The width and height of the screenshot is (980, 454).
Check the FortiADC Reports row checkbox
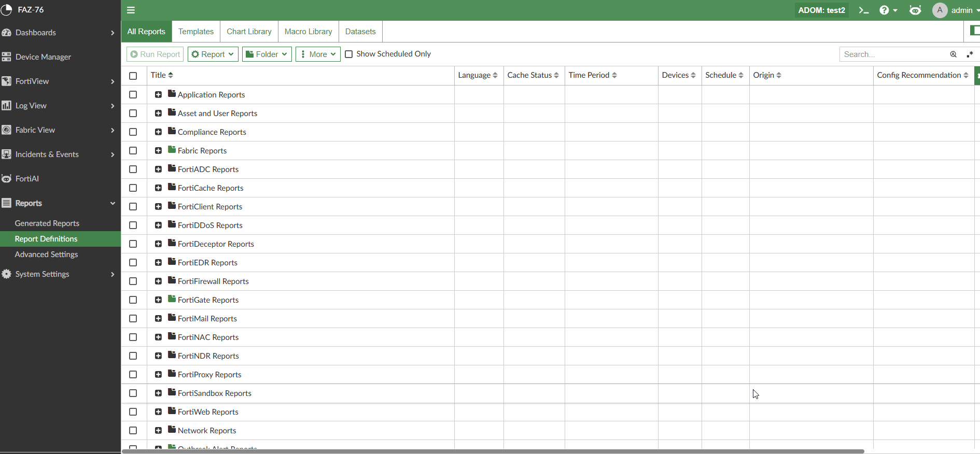(133, 169)
